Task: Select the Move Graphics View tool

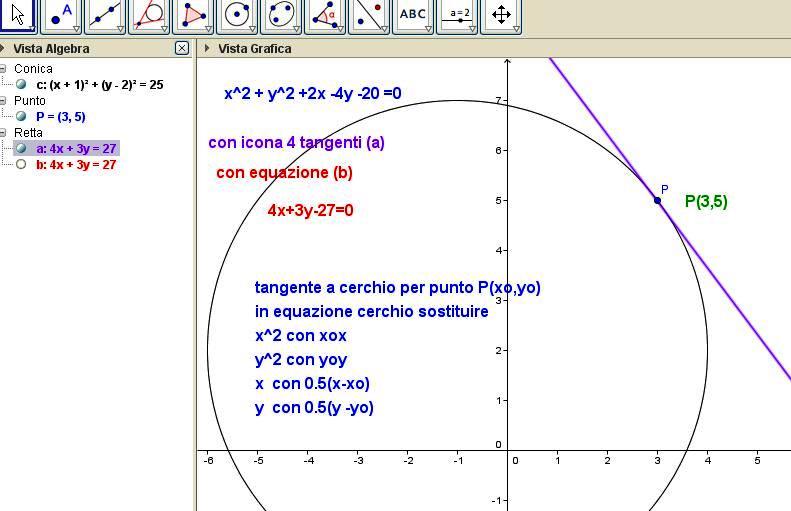Action: coord(501,15)
